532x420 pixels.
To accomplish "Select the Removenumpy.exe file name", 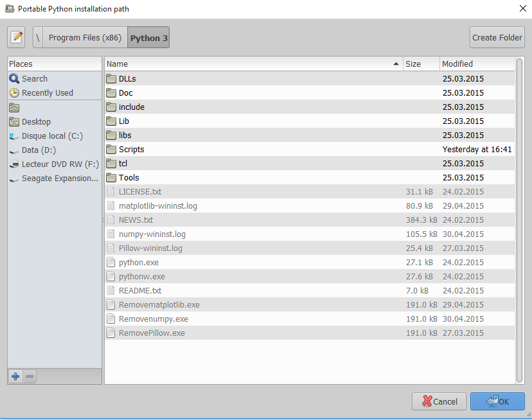I will coord(154,319).
